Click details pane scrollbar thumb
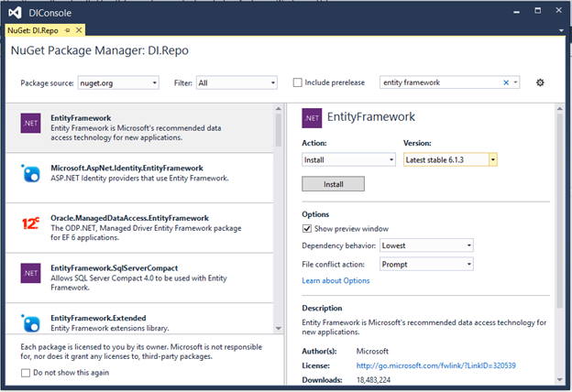 [x=559, y=212]
